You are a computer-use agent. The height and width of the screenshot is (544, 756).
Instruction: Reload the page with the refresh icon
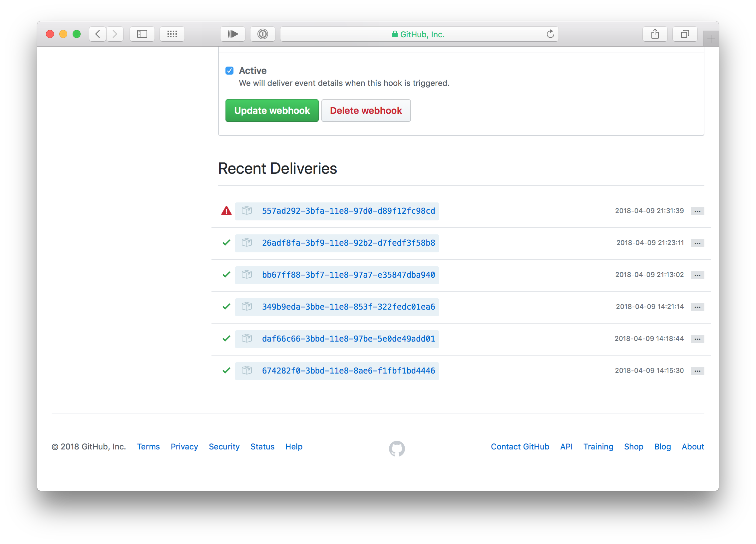point(550,34)
